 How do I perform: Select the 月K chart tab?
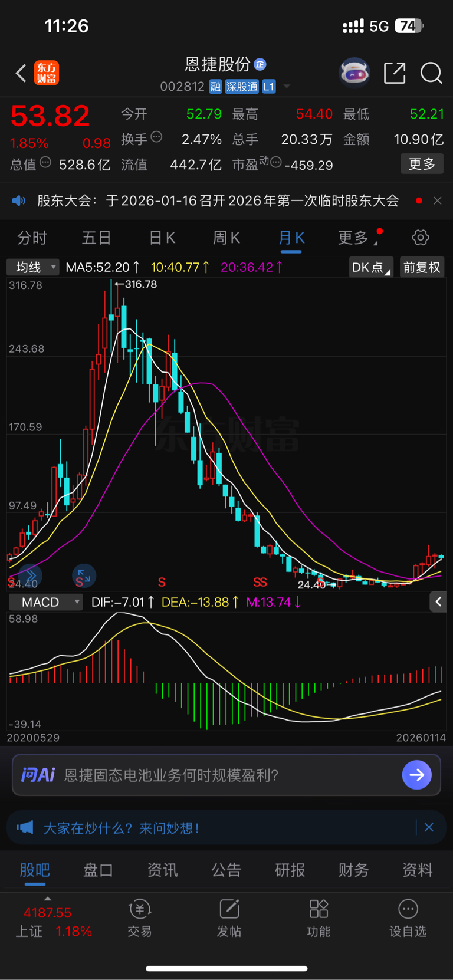(x=291, y=238)
